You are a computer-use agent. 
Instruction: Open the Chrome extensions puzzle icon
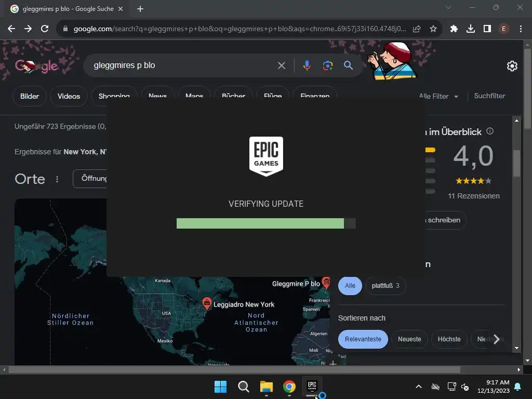click(454, 29)
